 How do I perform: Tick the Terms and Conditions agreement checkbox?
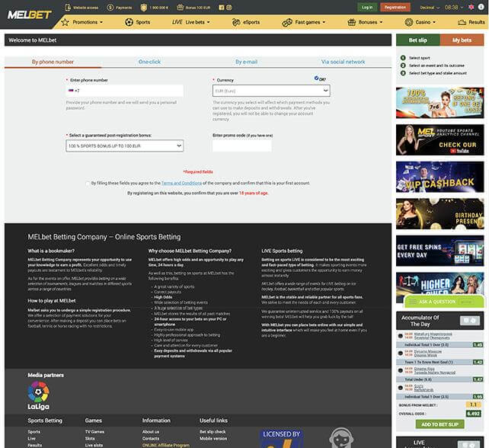click(88, 184)
